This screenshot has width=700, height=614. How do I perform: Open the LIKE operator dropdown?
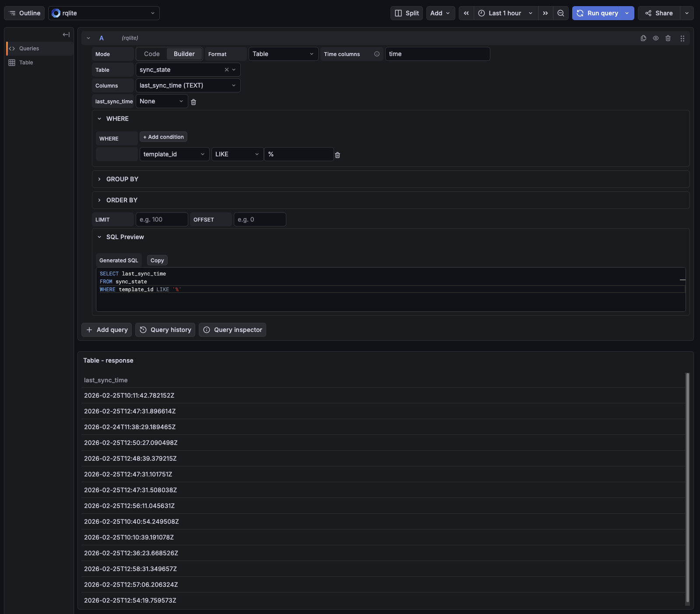pos(237,154)
